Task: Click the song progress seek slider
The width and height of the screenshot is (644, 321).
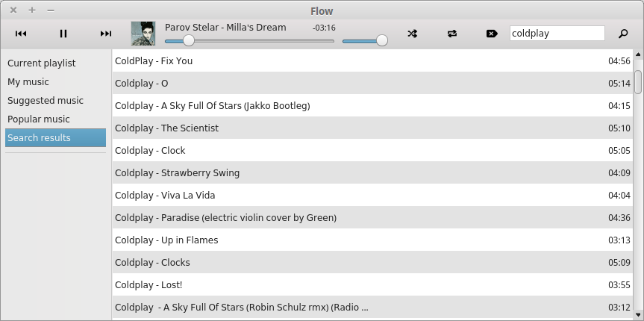Action: [x=249, y=41]
